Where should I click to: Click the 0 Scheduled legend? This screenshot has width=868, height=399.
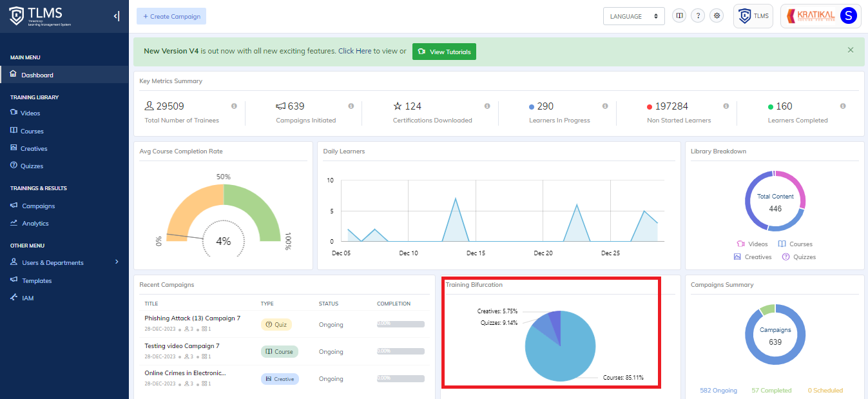click(825, 390)
